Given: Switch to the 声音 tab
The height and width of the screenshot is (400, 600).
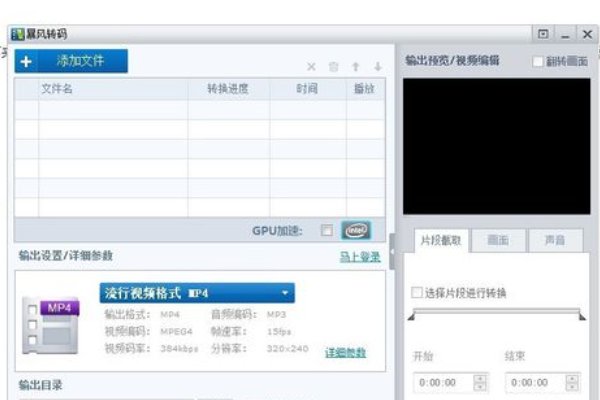Looking at the screenshot, I should tap(555, 241).
